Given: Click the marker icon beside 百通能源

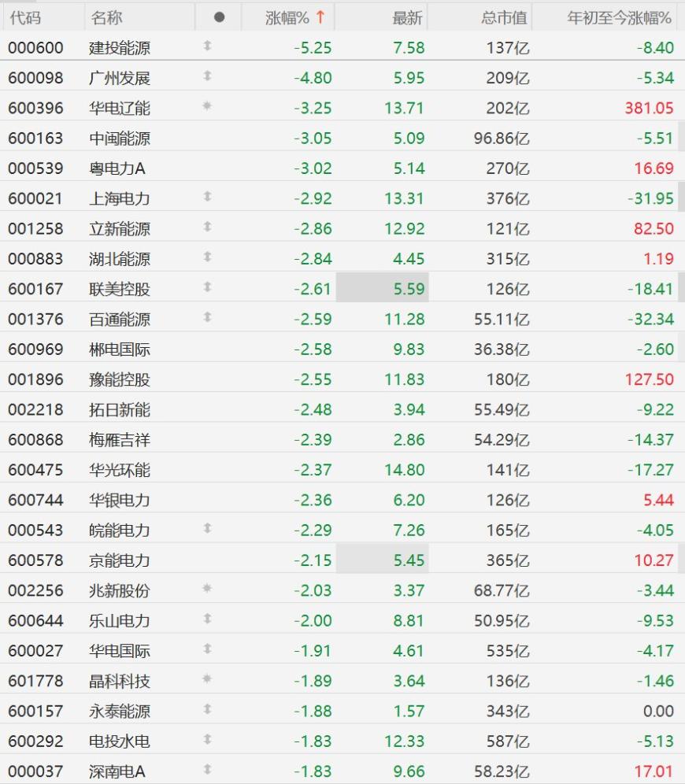Looking at the screenshot, I should 208,317.
